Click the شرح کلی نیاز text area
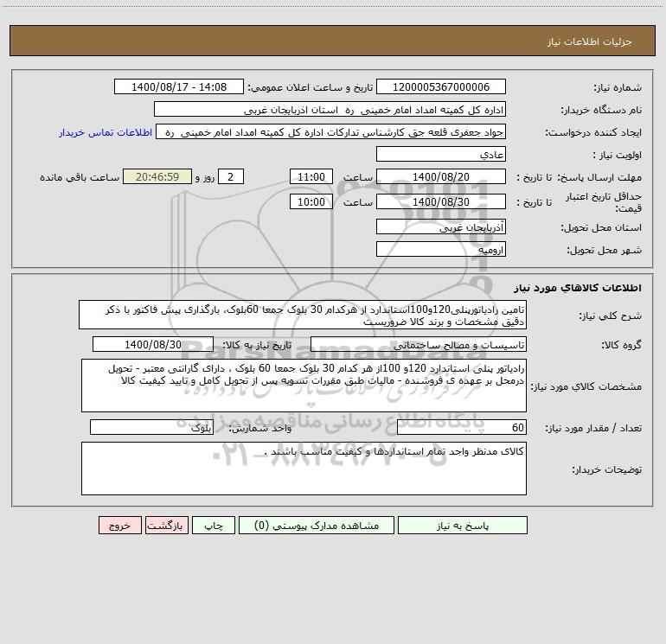 pyautogui.click(x=303, y=315)
